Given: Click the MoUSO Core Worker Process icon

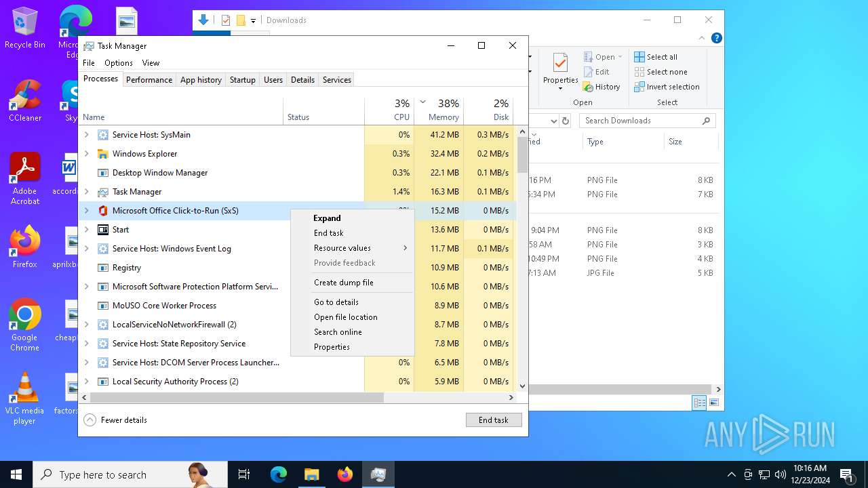Looking at the screenshot, I should tap(103, 306).
